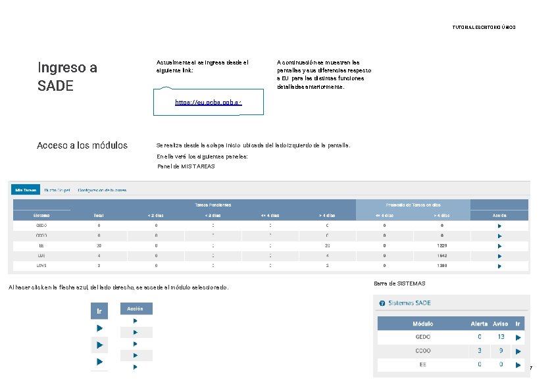554x392 pixels.
Task: Click the CCOO Alerta count 3
Action: click(480, 351)
